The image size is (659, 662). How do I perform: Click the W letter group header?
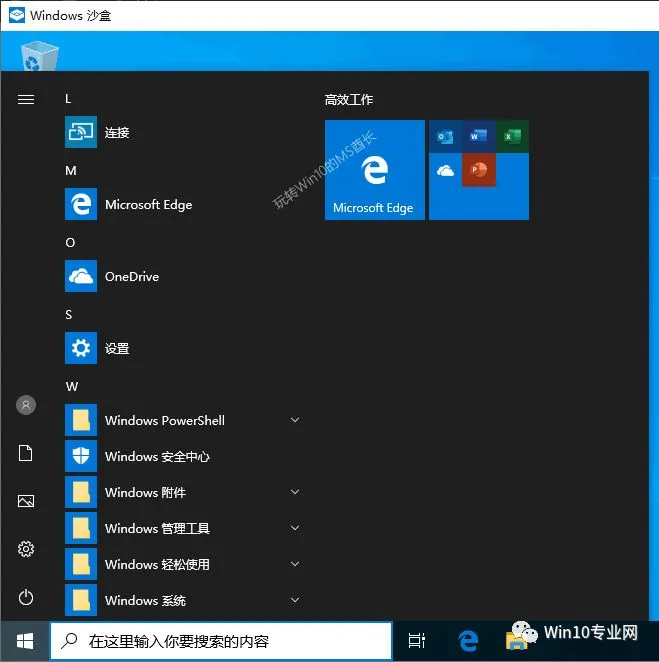coord(72,387)
